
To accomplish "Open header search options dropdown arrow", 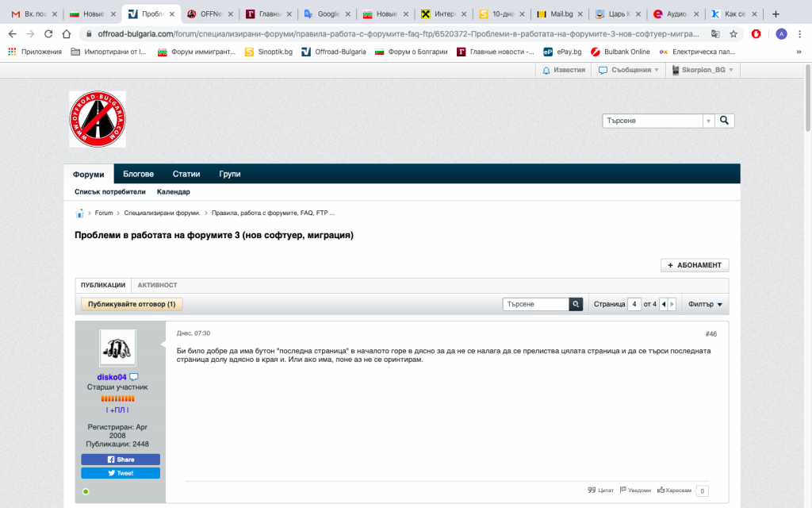I will (x=708, y=121).
